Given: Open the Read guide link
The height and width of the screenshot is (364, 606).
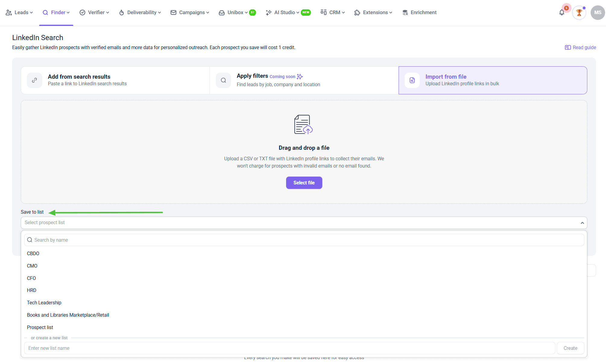Looking at the screenshot, I should (x=580, y=47).
